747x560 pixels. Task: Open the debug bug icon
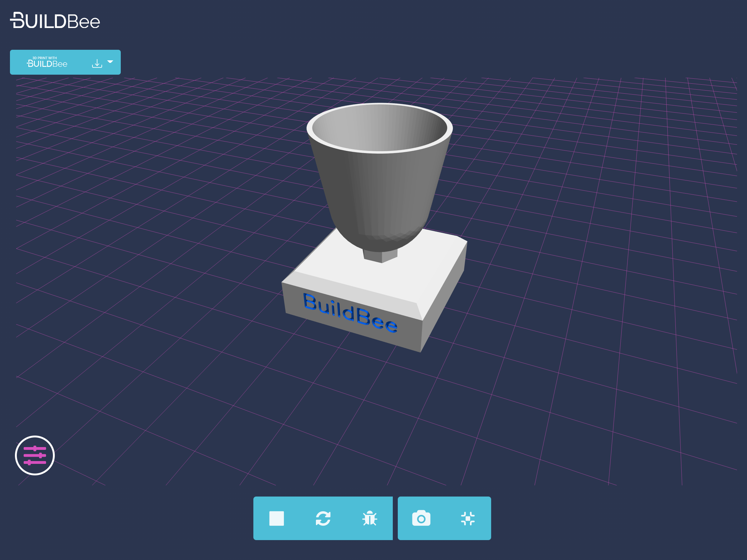coord(370,519)
